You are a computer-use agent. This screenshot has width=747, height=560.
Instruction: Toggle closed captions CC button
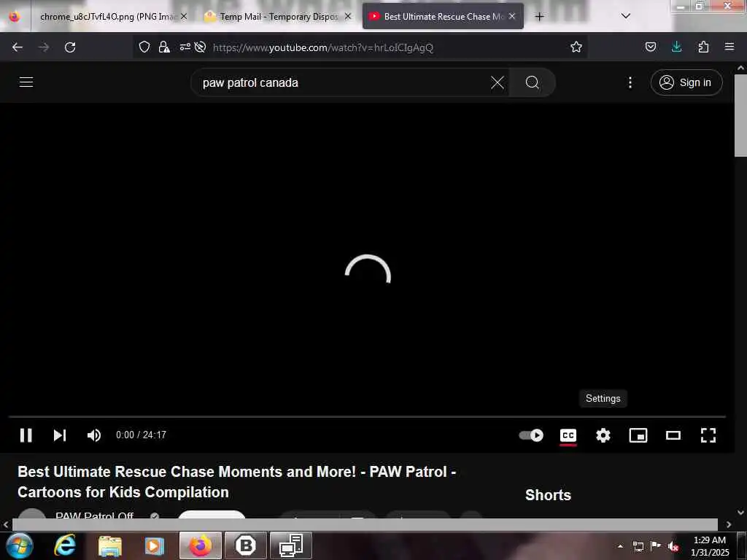(568, 435)
